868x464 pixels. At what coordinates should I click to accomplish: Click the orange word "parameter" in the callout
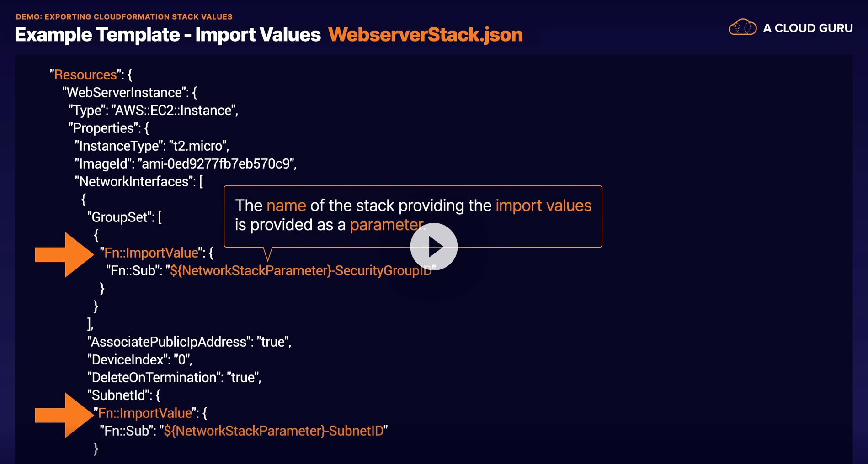pyautogui.click(x=386, y=225)
